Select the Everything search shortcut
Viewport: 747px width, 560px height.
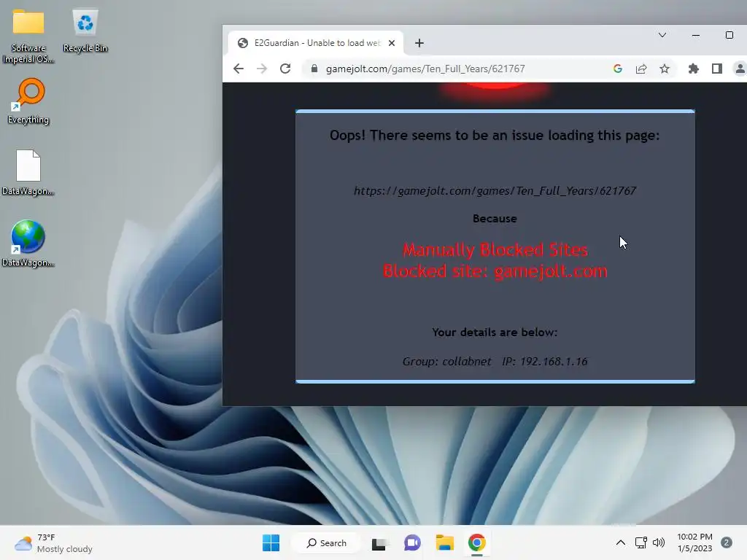(28, 102)
